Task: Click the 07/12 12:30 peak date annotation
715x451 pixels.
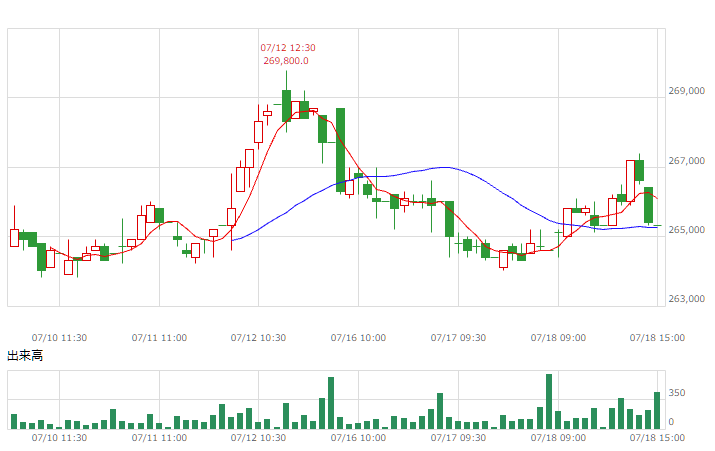Action: (288, 47)
